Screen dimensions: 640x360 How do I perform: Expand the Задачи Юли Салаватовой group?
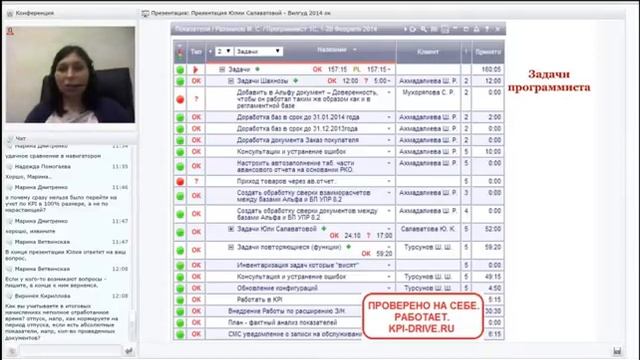[231, 229]
